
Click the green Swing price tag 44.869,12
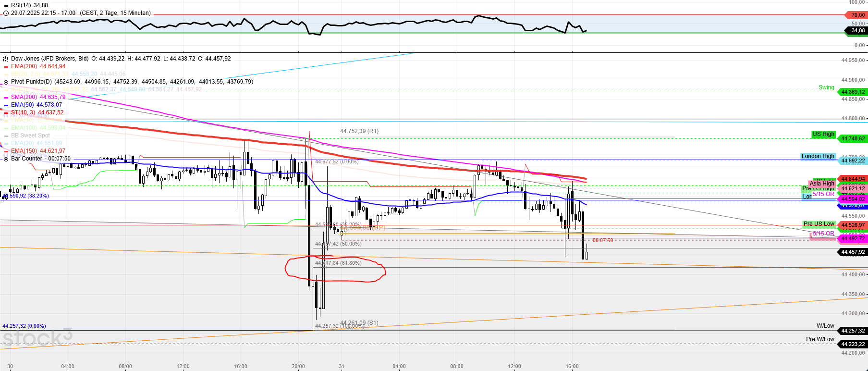pyautogui.click(x=853, y=92)
